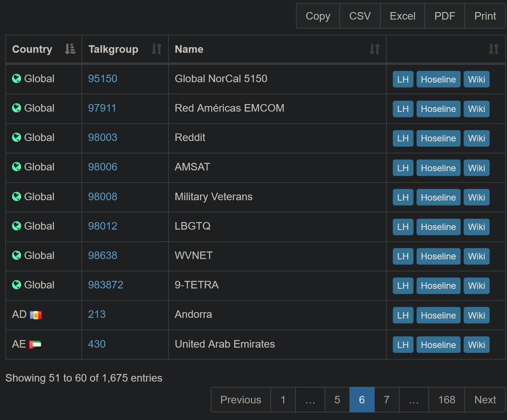Image resolution: width=507 pixels, height=420 pixels.
Task: Click the Name column sort arrows
Action: (374, 49)
